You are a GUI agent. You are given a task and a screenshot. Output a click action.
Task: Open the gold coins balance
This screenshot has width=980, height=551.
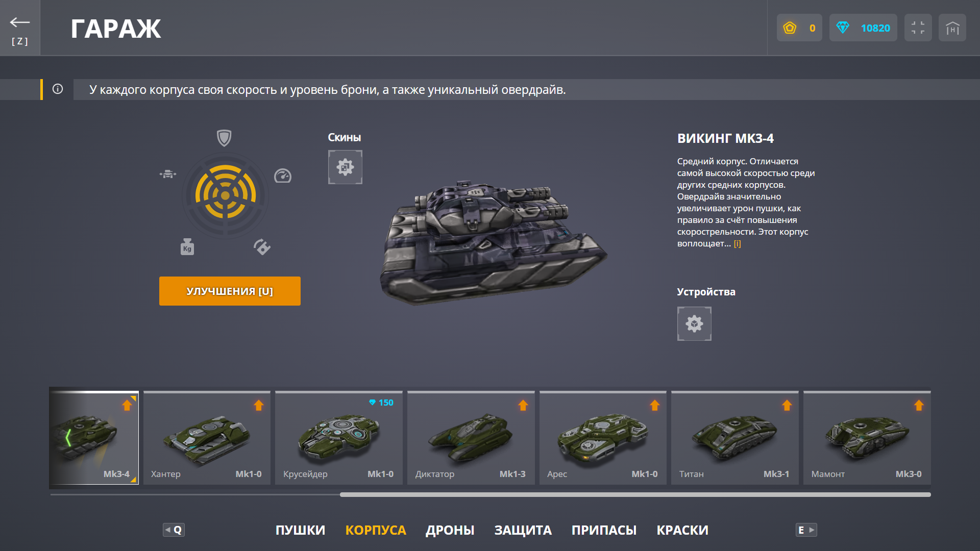pyautogui.click(x=799, y=28)
